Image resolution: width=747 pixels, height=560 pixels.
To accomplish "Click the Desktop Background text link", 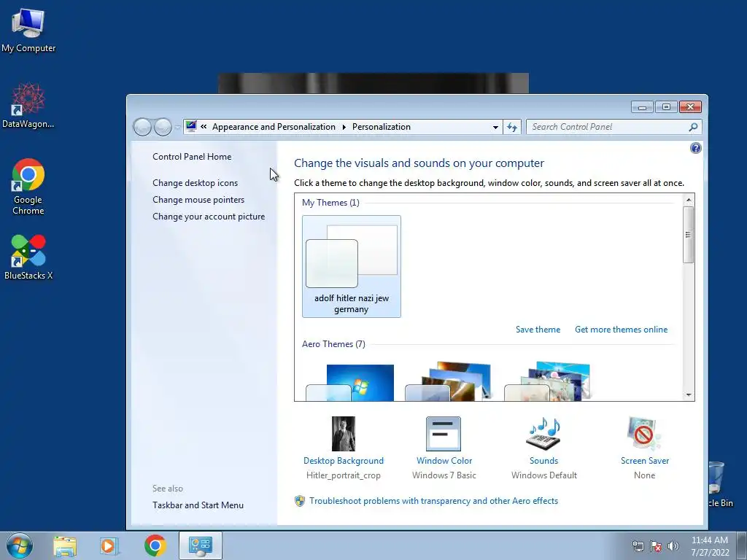I will (344, 461).
